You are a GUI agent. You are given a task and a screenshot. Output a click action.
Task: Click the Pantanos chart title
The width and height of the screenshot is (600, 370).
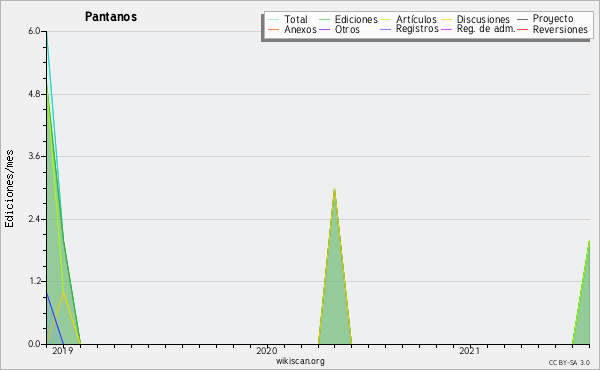pyautogui.click(x=111, y=17)
